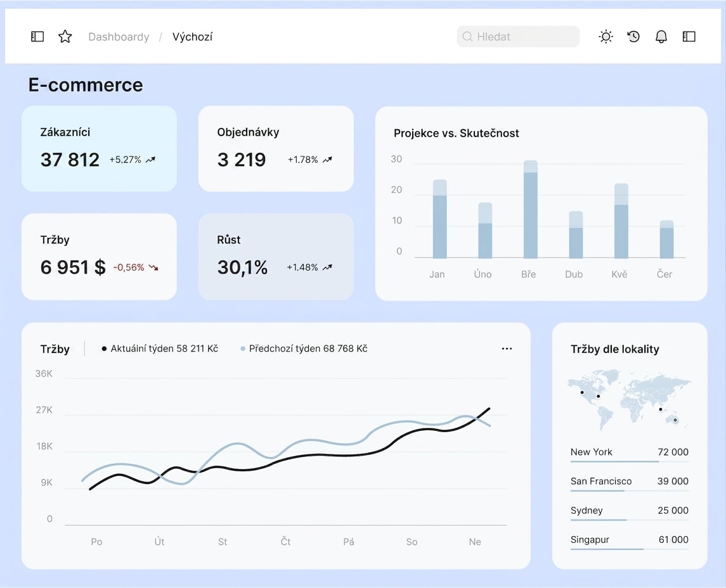Click the Po label on weekly chart
This screenshot has height=588, width=726.
click(96, 542)
